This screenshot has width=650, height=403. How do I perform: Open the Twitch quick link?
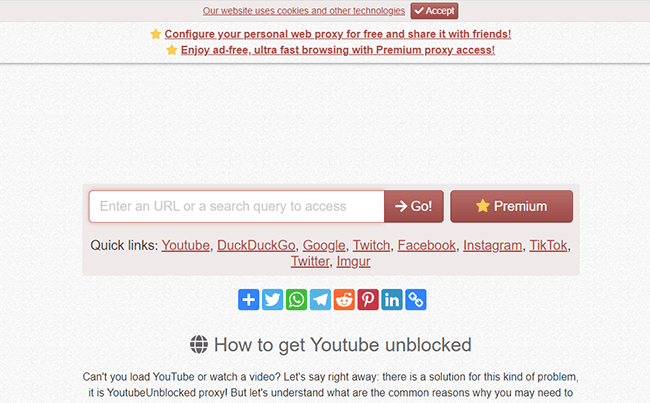(x=371, y=245)
